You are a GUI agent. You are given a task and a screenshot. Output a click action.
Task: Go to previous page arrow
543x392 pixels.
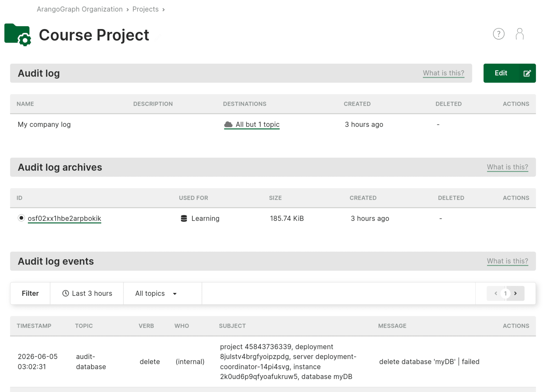coord(496,293)
